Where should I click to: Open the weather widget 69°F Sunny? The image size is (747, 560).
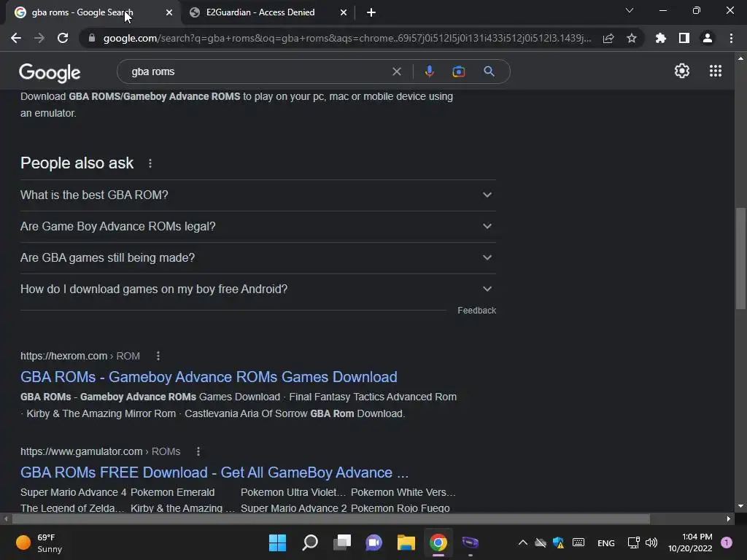point(40,542)
